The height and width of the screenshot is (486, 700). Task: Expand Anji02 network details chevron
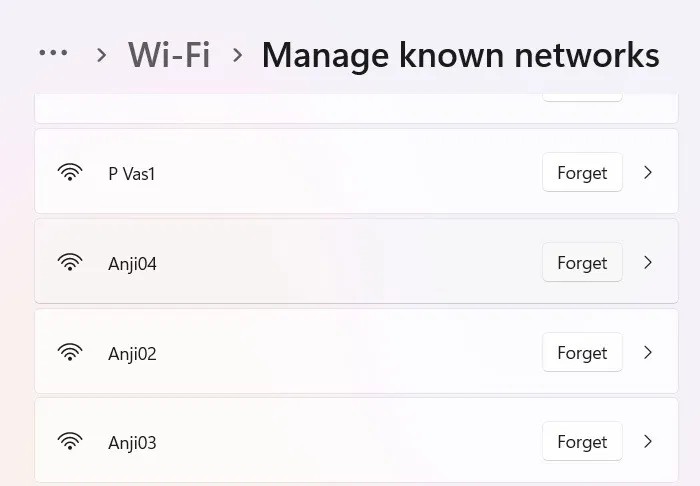pos(648,353)
